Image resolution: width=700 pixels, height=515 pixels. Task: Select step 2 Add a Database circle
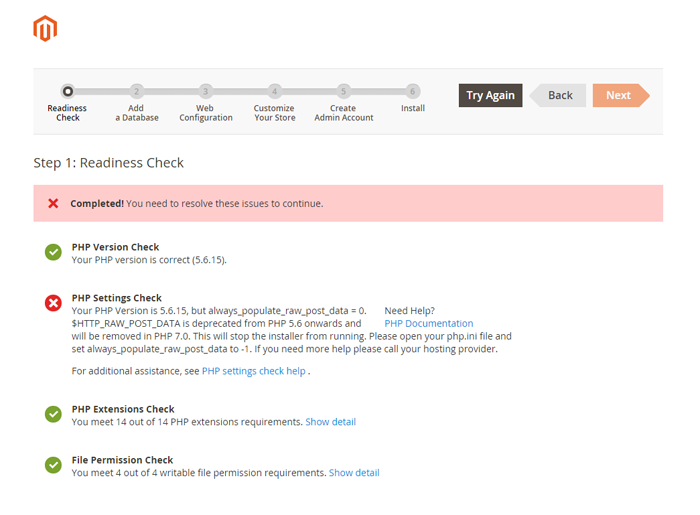[x=137, y=91]
